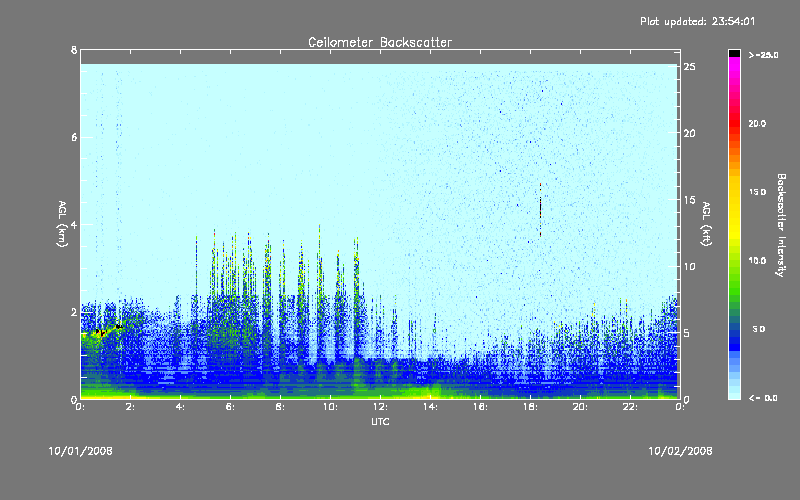The height and width of the screenshot is (500, 800).
Task: Click the '>=25.0' colorbar maximum label
Action: (x=763, y=55)
